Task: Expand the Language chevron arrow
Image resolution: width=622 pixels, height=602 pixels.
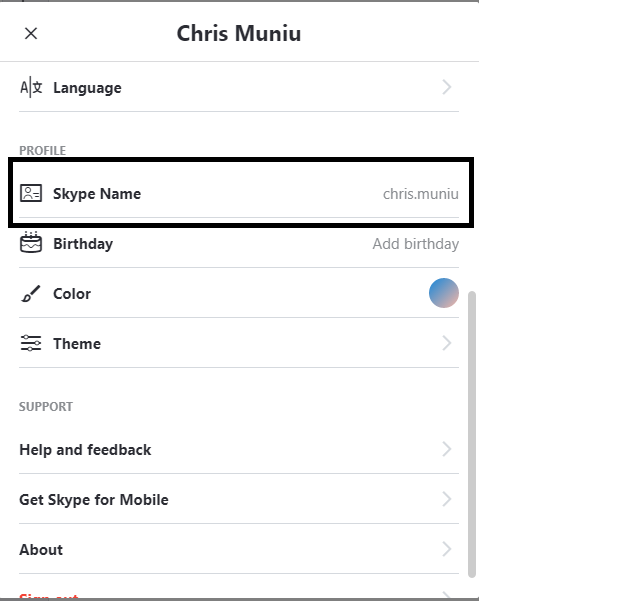Action: 447,88
